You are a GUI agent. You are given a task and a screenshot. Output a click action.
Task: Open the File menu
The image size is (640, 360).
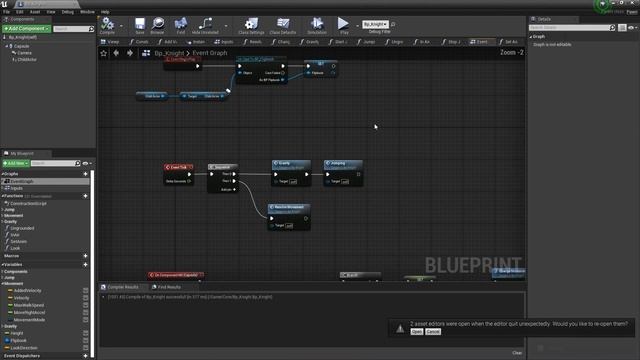tap(7, 12)
